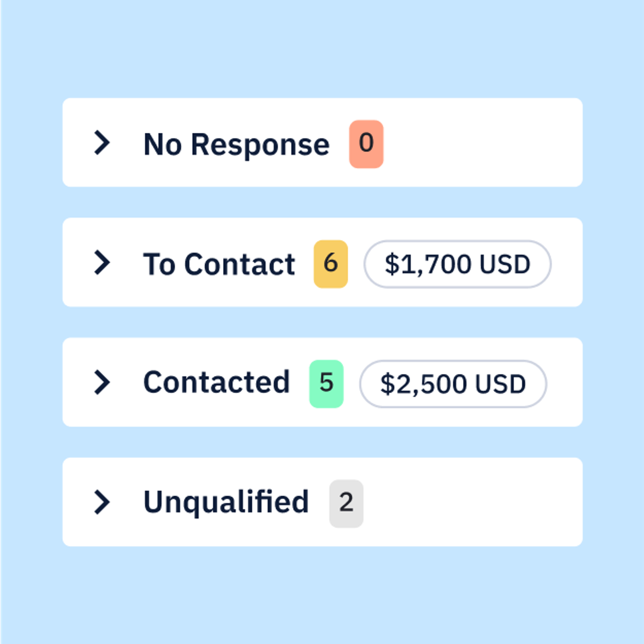
Task: Click the yellow 6 count badge
Action: click(x=330, y=264)
